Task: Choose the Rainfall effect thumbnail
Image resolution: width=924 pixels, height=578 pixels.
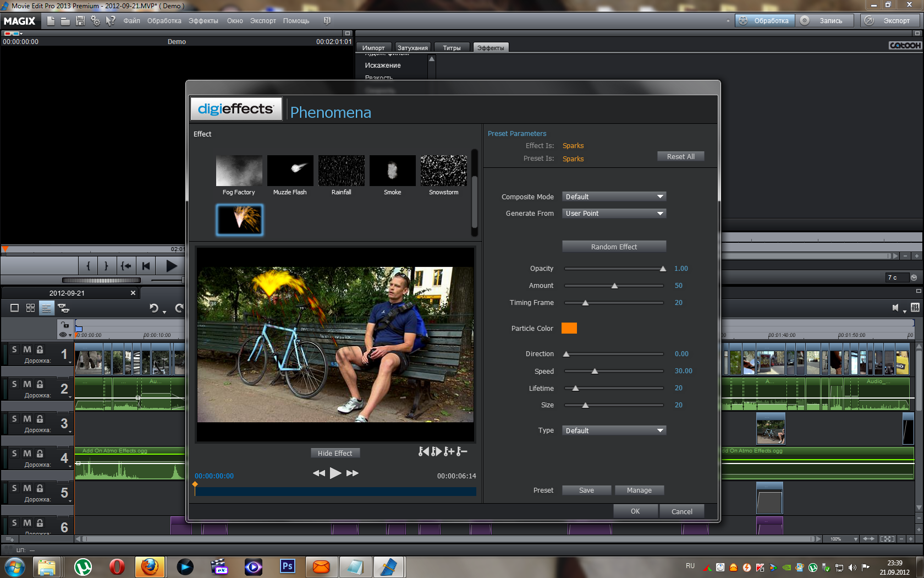Action: [341, 171]
